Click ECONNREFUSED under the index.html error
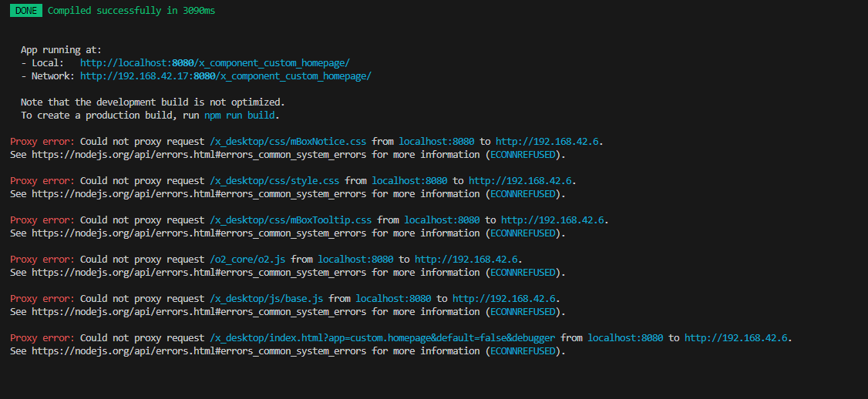The width and height of the screenshot is (868, 399). click(x=523, y=351)
